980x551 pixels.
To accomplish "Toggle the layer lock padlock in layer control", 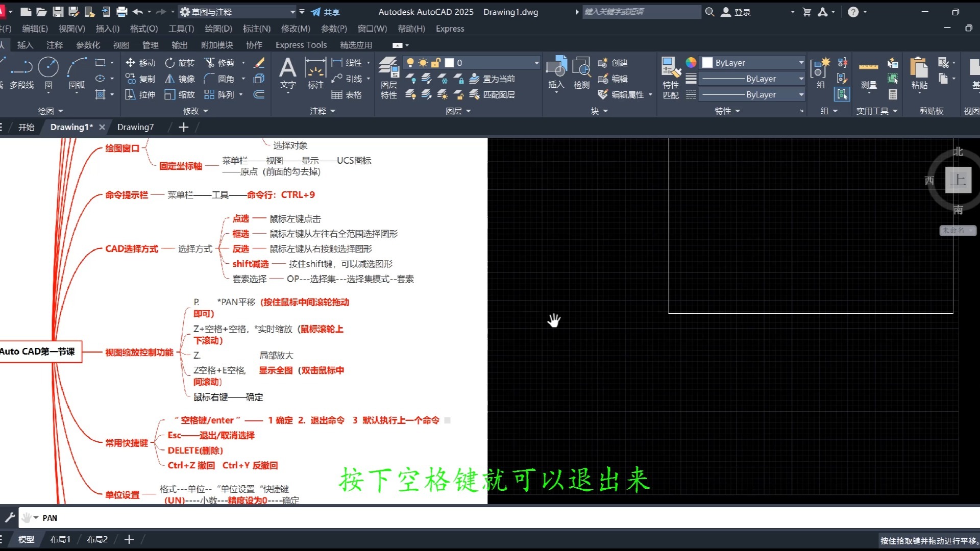I will point(435,62).
